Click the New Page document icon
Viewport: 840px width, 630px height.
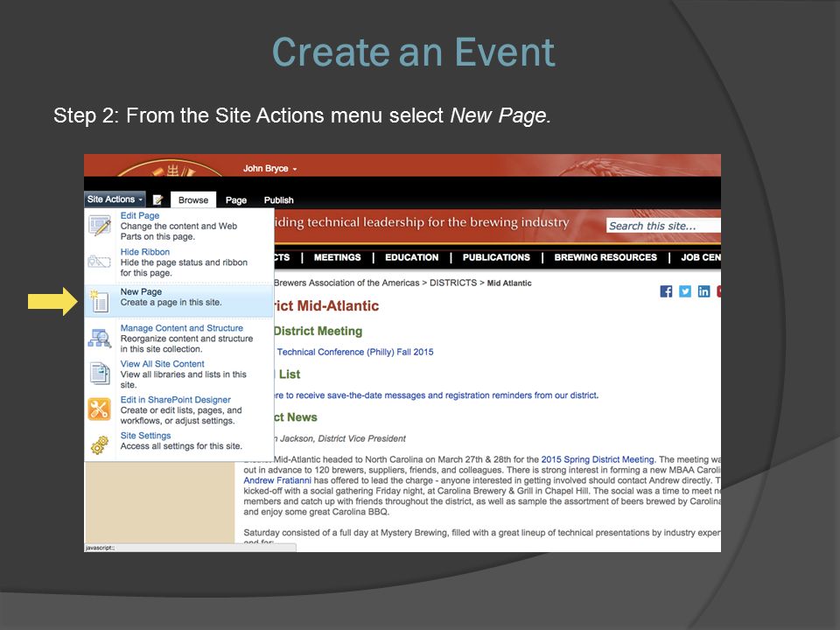[x=99, y=301]
